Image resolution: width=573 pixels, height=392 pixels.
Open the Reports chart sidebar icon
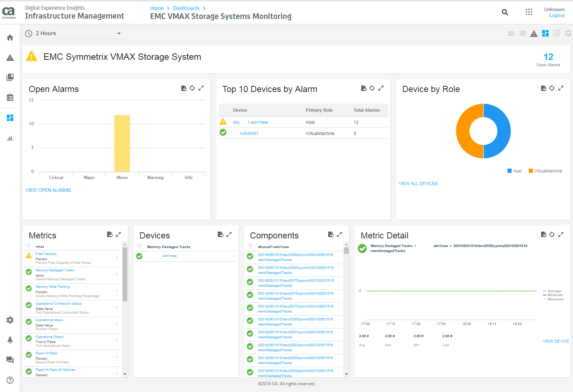(10, 138)
